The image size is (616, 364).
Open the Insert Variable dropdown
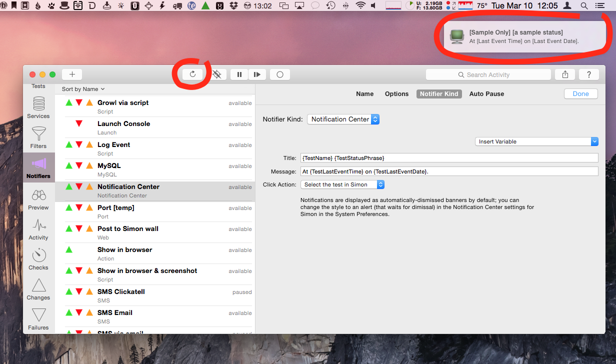(536, 141)
